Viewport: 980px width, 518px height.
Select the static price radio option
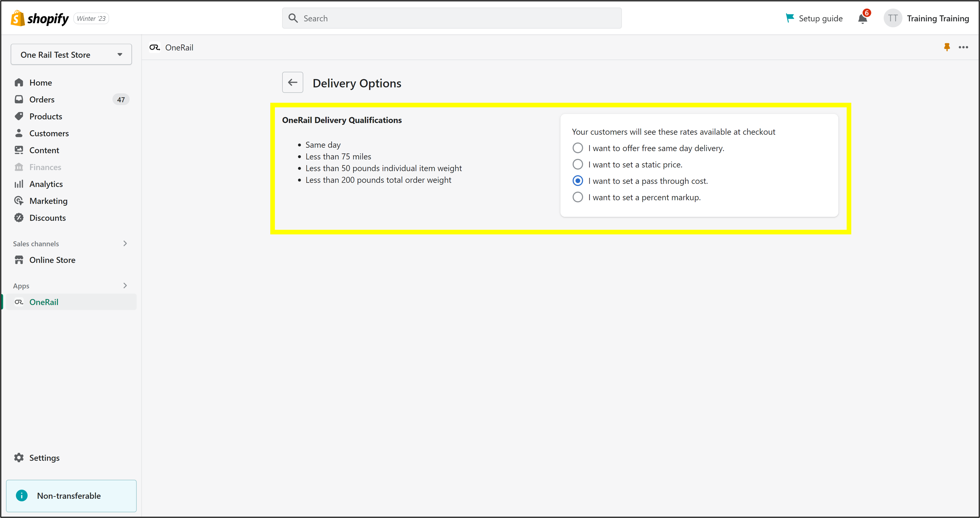point(577,164)
